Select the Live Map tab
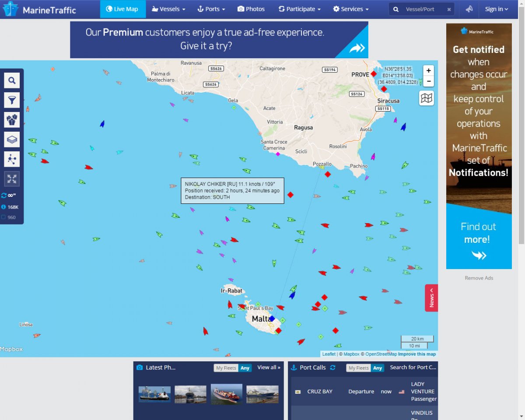The height and width of the screenshot is (420, 525). [x=122, y=9]
